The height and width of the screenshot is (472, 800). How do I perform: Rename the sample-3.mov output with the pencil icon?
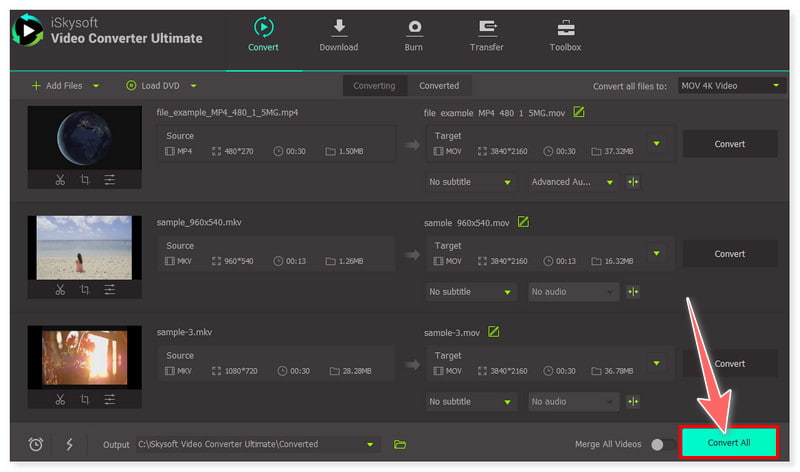pos(493,332)
